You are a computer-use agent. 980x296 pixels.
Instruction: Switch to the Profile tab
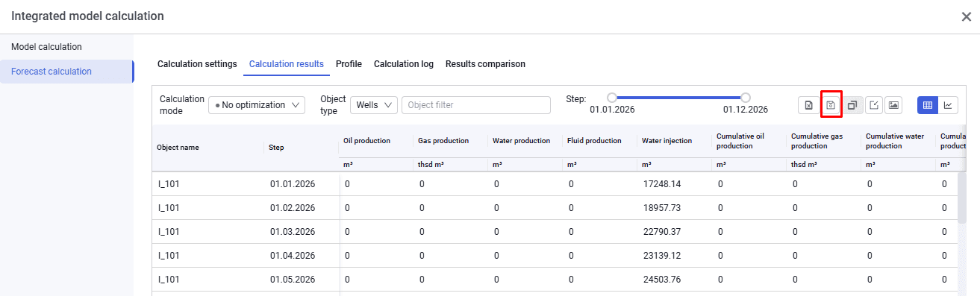349,64
